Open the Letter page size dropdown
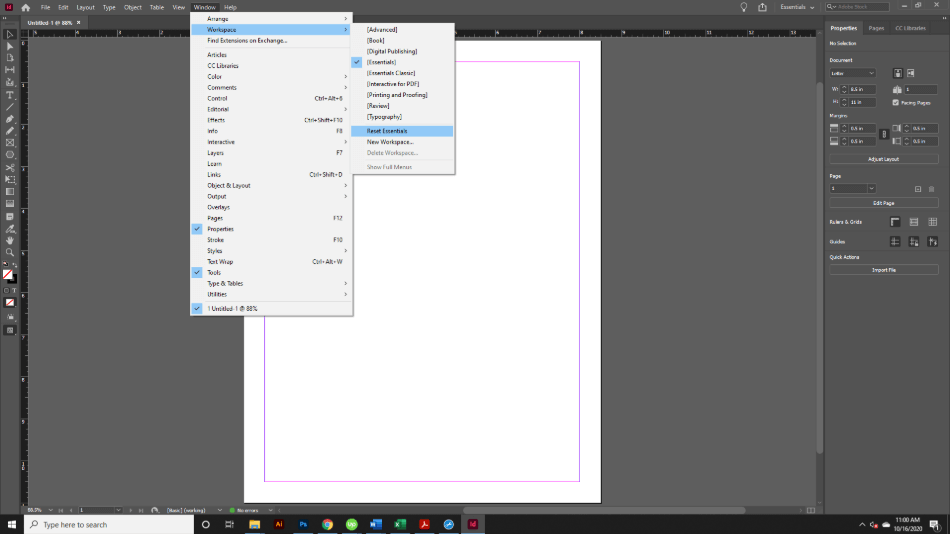The image size is (950, 534). tap(852, 73)
